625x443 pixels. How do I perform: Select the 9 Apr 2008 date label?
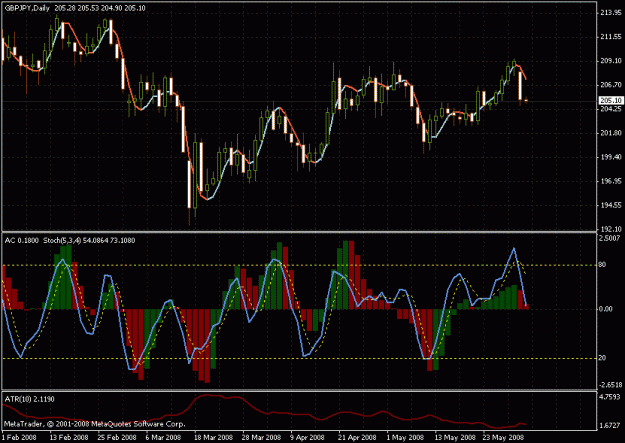point(307,438)
